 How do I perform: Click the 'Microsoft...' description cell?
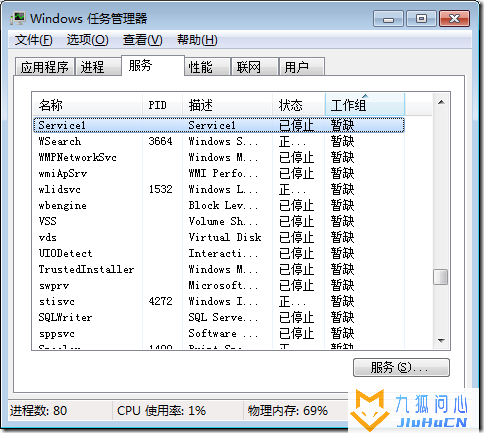tap(223, 285)
